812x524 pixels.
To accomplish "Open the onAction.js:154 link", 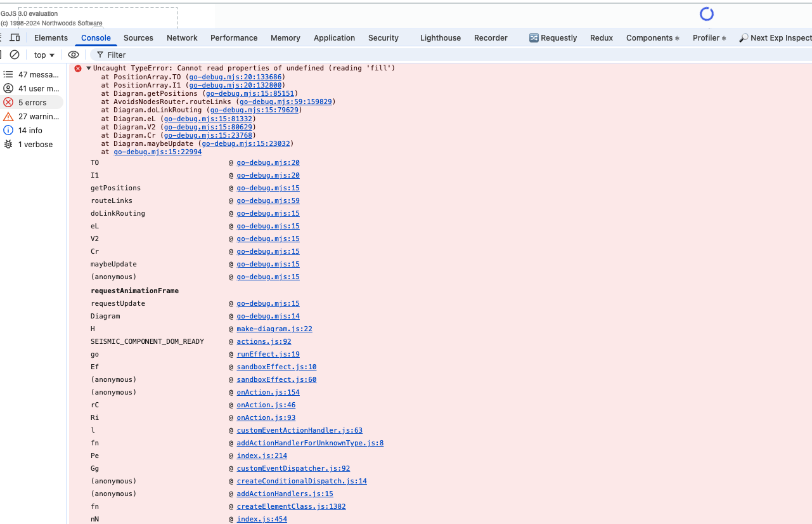I will click(x=268, y=392).
